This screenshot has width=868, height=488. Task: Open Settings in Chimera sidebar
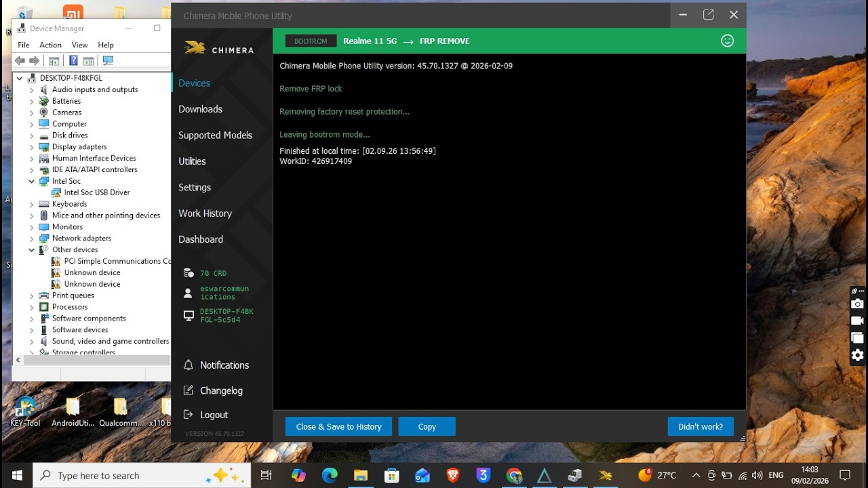(x=195, y=187)
